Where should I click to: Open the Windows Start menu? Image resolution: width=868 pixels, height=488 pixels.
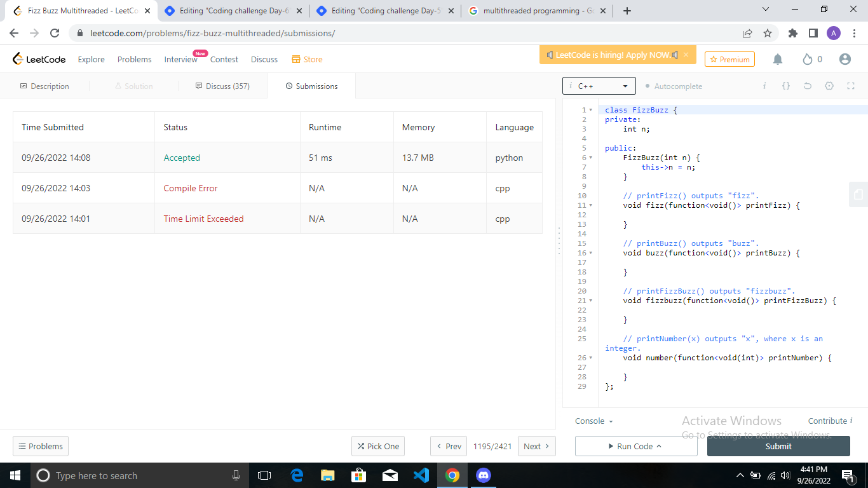15,475
